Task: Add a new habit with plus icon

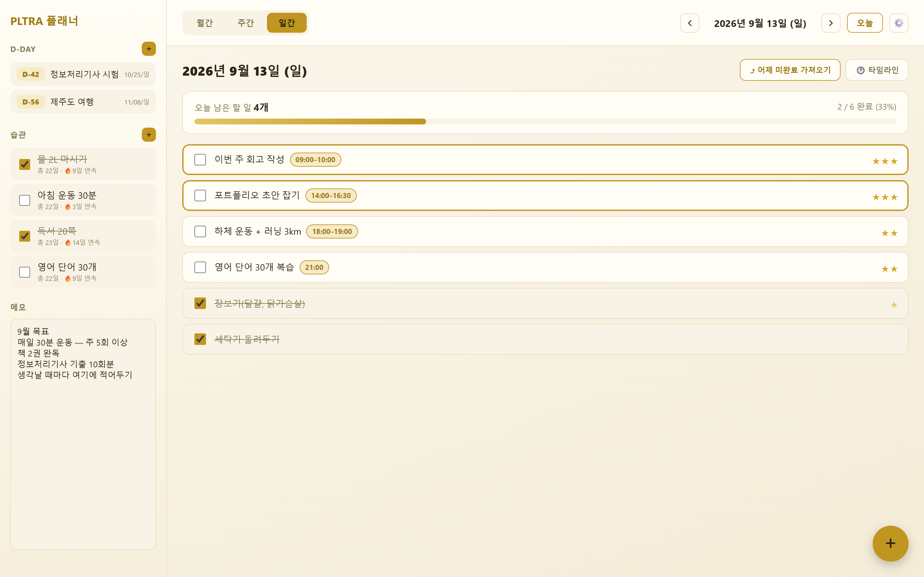Action: pos(149,135)
